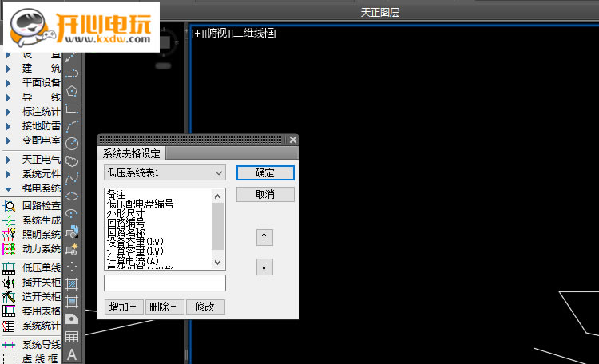
Task: Click the list scrollbar down arrow
Action: (x=218, y=263)
